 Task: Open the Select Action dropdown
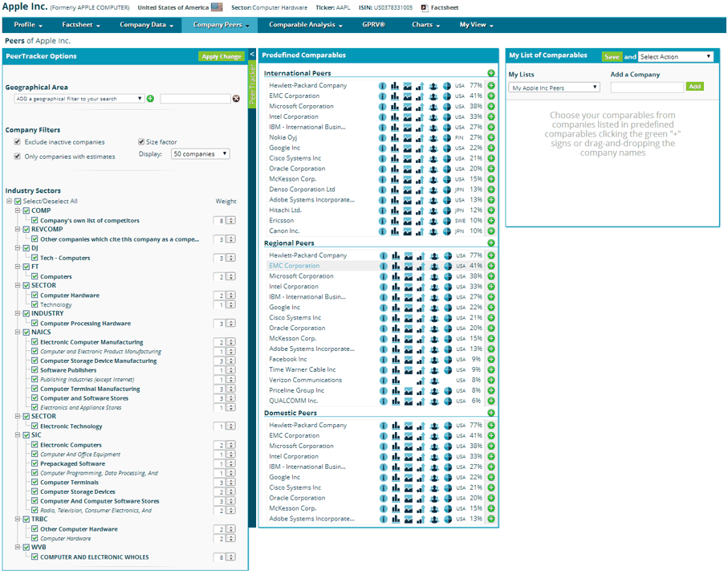coord(676,57)
